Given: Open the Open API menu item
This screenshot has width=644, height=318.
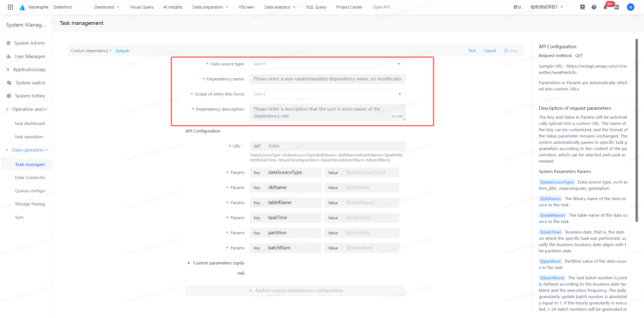Looking at the screenshot, I should pyautogui.click(x=381, y=7).
